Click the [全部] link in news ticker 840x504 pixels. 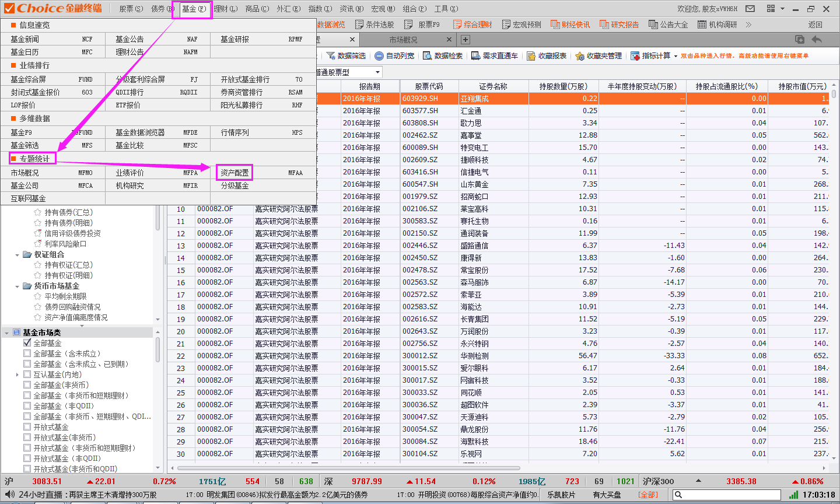(647, 495)
